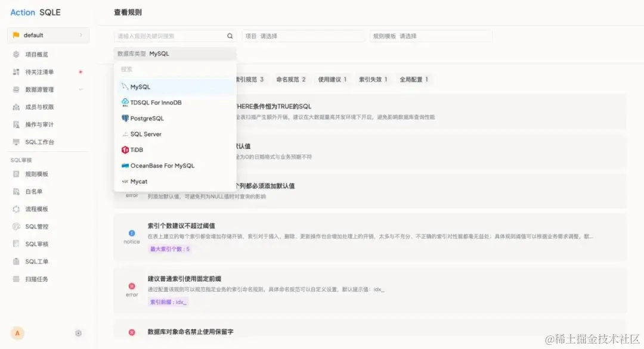Image resolution: width=644 pixels, height=349 pixels.
Task: Choose PostgreSQL option
Action: [x=175, y=118]
